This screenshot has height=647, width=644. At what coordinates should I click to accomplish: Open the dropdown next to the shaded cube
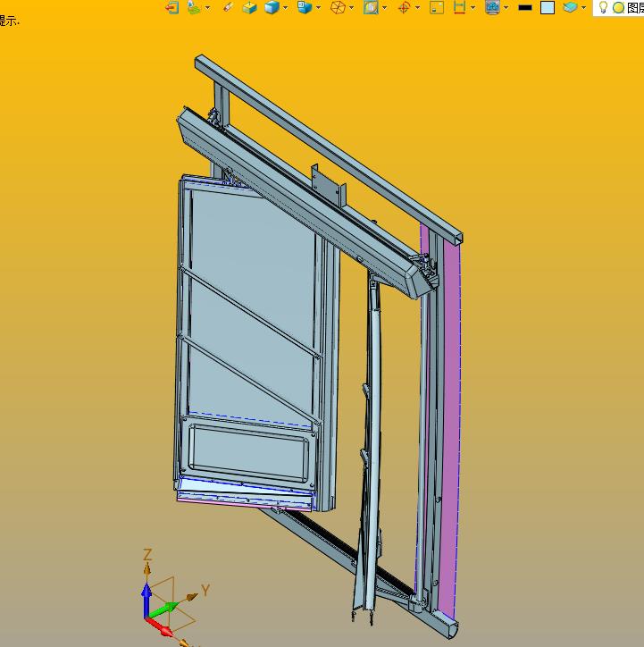[x=285, y=7]
